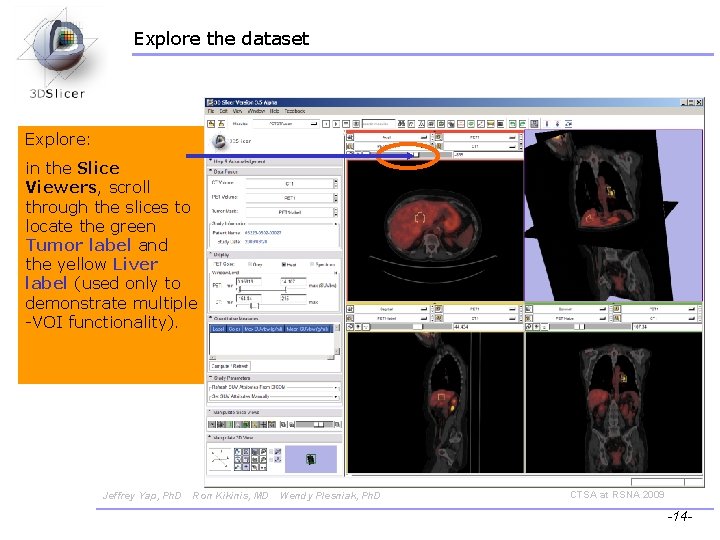Click the load scene toolbar icon
Screen dimensions: 720x540
211,124
